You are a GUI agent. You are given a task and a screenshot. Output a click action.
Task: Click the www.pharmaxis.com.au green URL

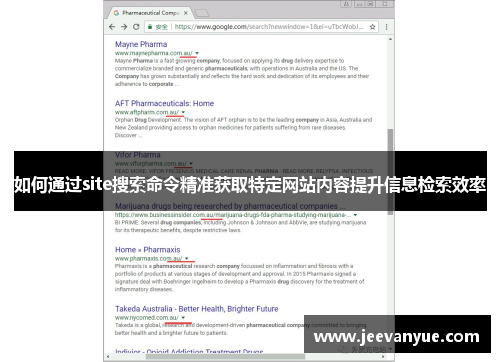click(x=149, y=258)
